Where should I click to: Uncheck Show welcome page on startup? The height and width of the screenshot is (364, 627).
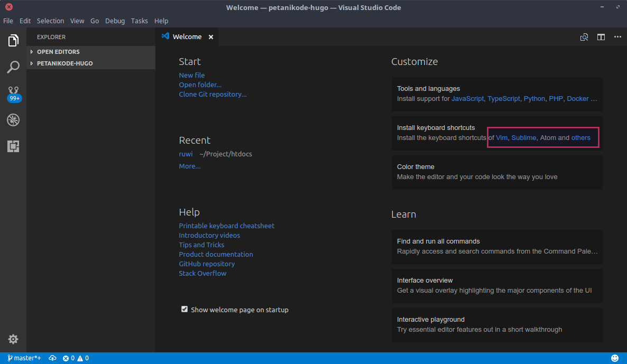(185, 310)
